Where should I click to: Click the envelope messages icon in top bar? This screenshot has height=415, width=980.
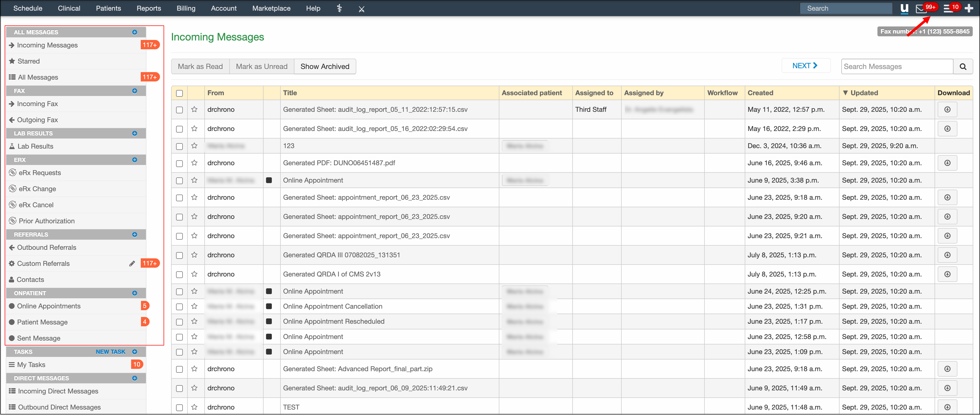(921, 9)
